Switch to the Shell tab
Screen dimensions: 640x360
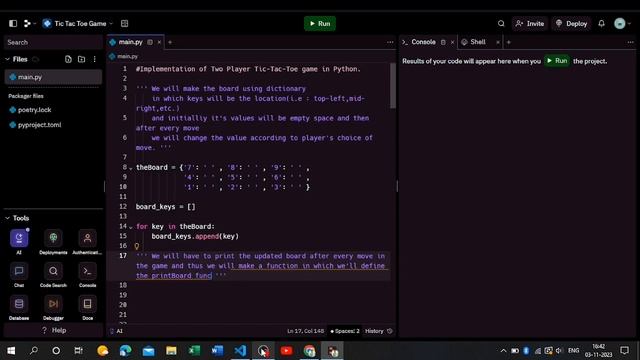pos(473,42)
